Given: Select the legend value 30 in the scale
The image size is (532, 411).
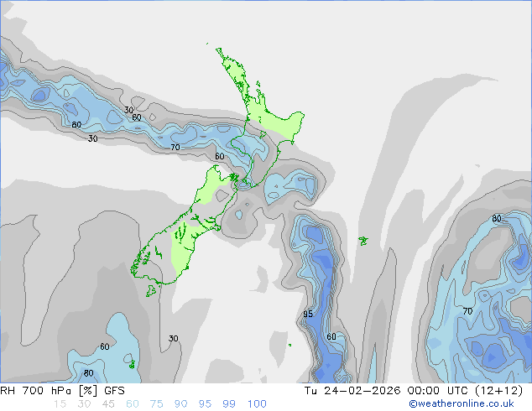Looking at the screenshot, I should click(84, 404).
